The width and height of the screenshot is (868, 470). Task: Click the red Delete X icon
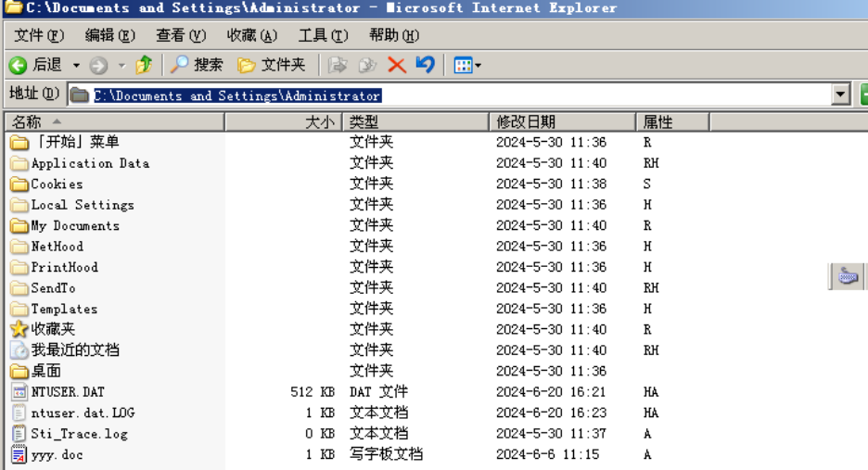396,65
